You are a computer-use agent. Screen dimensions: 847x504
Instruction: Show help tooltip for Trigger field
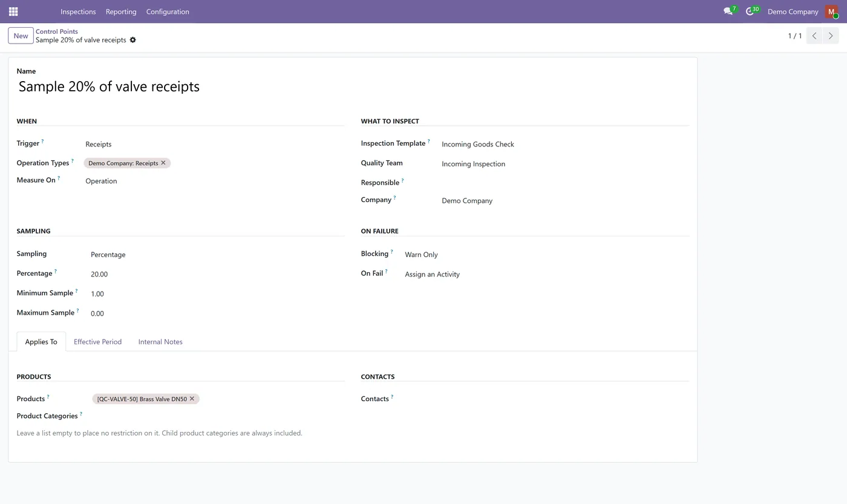tap(42, 141)
